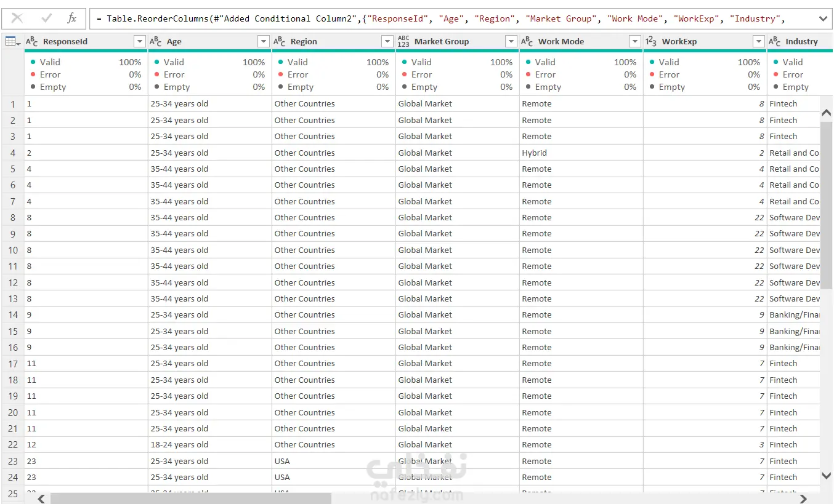Cancel the formula edit with the X icon
834x504 pixels.
(17, 18)
